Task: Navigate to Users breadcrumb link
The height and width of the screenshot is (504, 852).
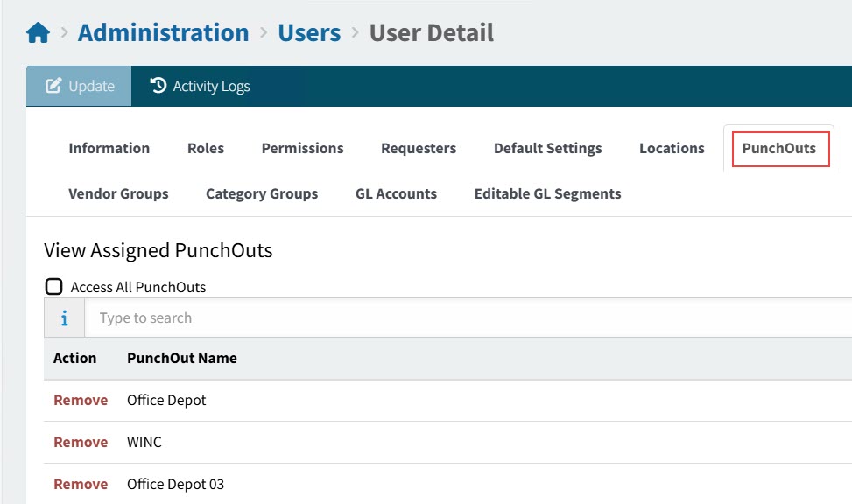Action: 309,32
